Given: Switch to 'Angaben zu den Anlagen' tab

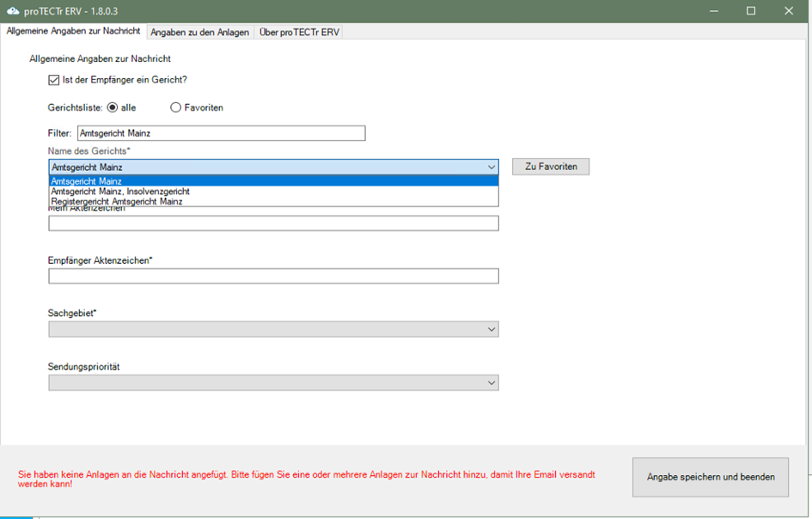Looking at the screenshot, I should (199, 33).
